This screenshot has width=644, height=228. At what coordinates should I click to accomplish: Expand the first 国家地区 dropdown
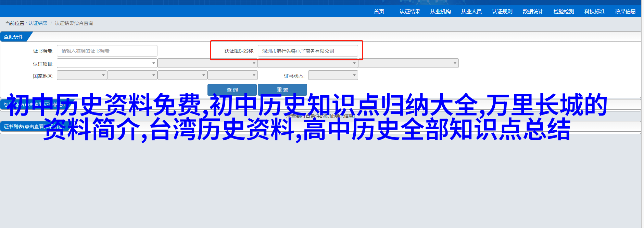coord(82,75)
